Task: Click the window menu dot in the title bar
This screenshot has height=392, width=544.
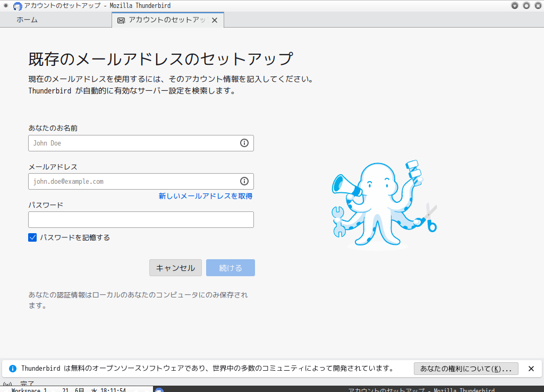Action: click(6, 5)
